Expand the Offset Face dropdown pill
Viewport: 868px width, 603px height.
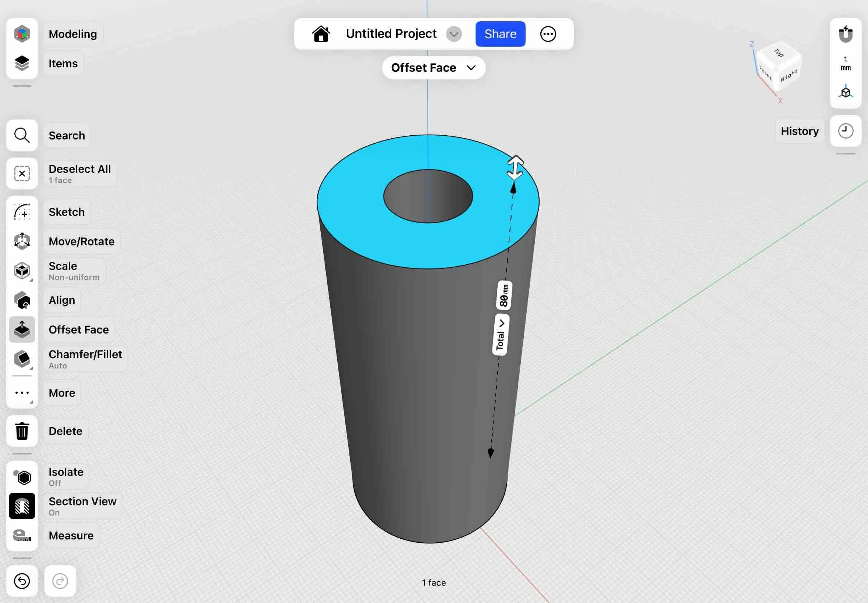click(433, 68)
